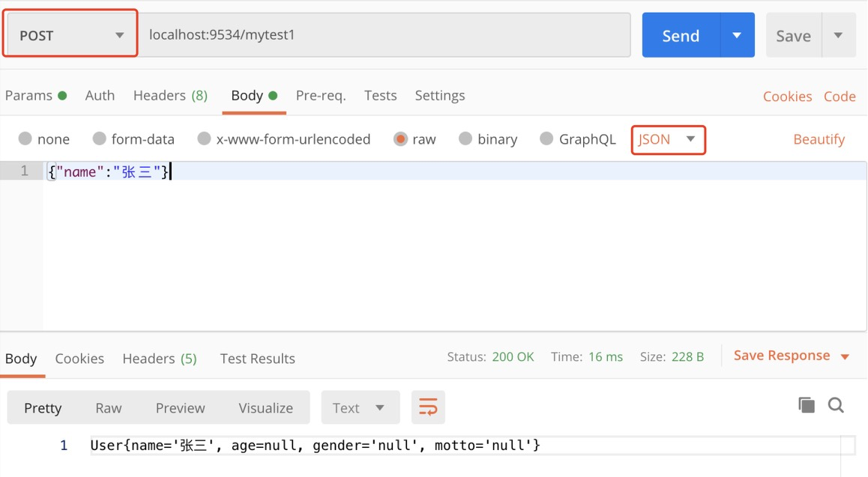Choose the x-www-form-urlencoded radio option
The height and width of the screenshot is (477, 868).
[x=204, y=139]
